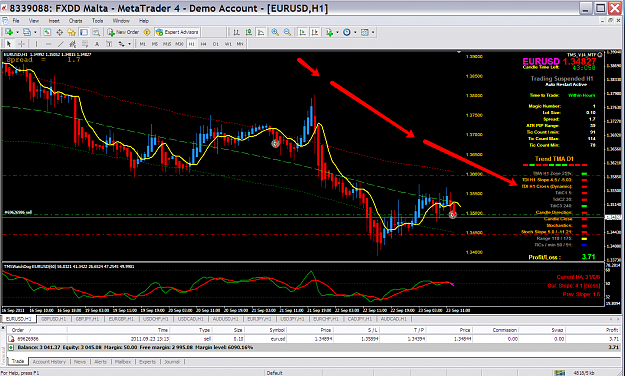Open the Market Watch panel icon
The height and width of the screenshot is (376, 625).
pyautogui.click(x=47, y=32)
